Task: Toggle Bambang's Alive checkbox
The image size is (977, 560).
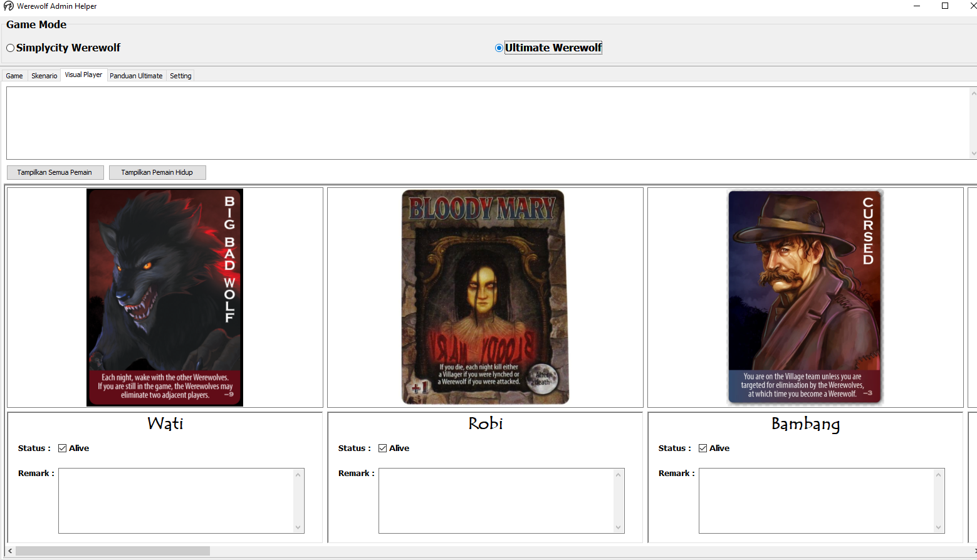Action: tap(703, 449)
